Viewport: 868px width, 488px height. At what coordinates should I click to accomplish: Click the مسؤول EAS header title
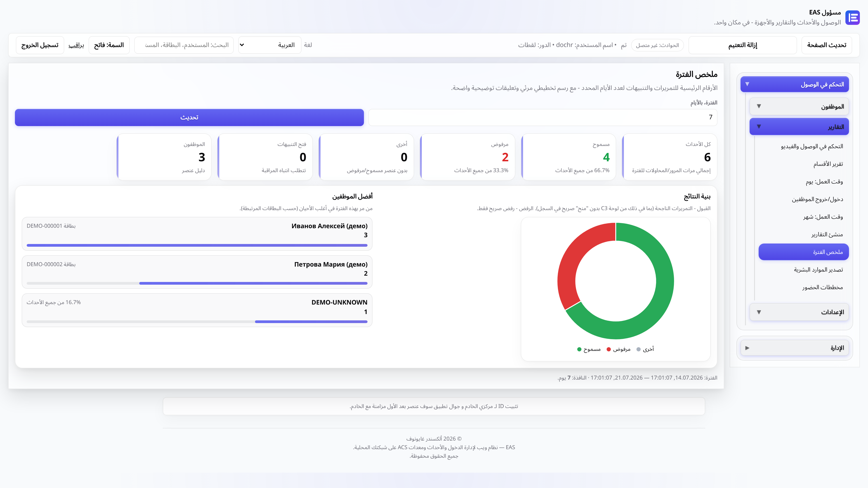825,12
